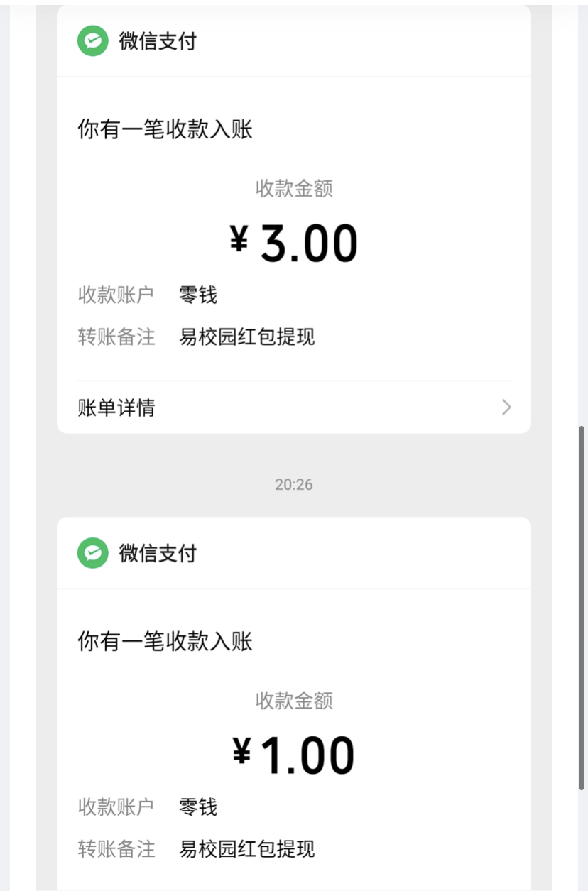Click 你有一笔收款入账 heading in the ¥3.00 card
588x891 pixels.
[x=165, y=130]
